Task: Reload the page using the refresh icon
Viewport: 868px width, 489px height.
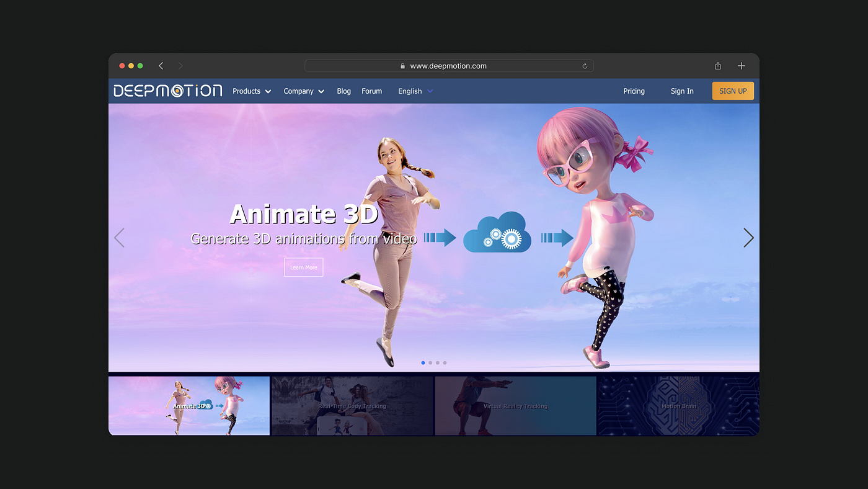Action: pos(584,65)
